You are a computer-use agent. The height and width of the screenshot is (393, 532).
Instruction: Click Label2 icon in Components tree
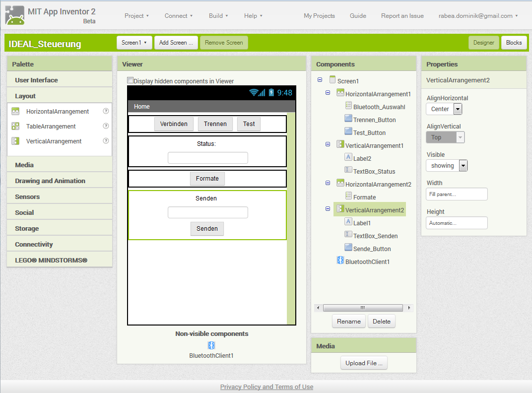click(348, 157)
